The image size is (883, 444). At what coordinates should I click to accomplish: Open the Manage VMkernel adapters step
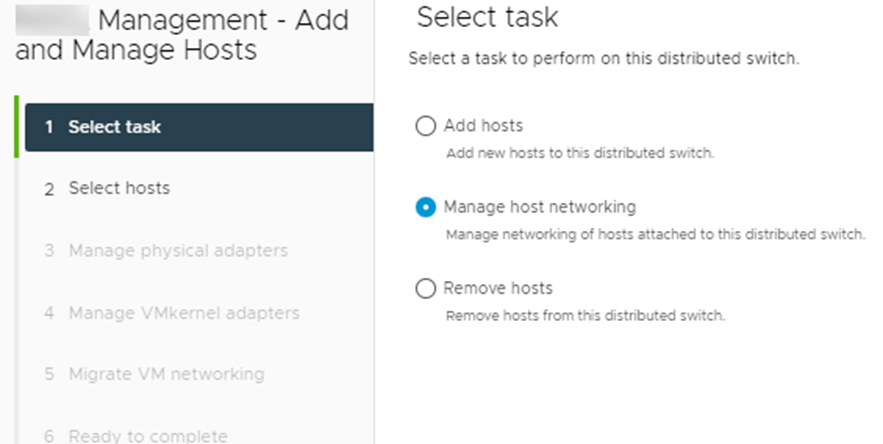[183, 313]
